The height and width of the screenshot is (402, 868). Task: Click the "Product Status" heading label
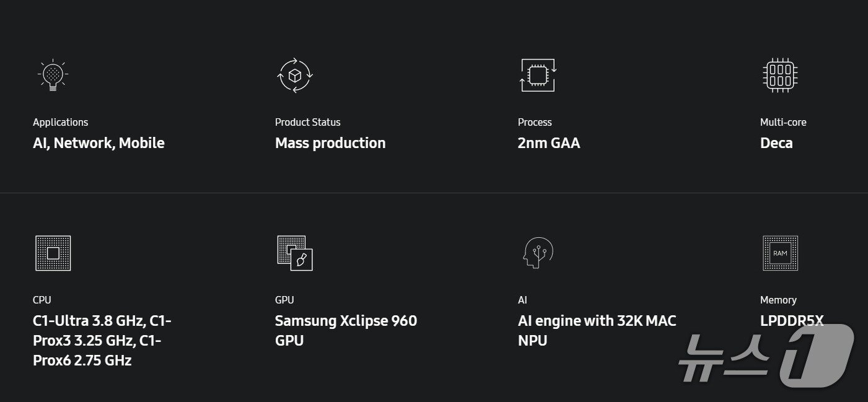[x=308, y=122]
